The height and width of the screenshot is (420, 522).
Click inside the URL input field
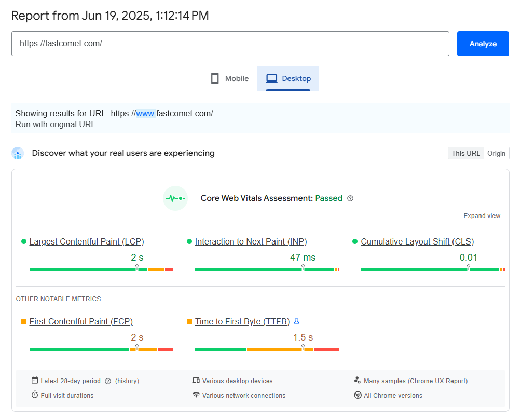230,44
